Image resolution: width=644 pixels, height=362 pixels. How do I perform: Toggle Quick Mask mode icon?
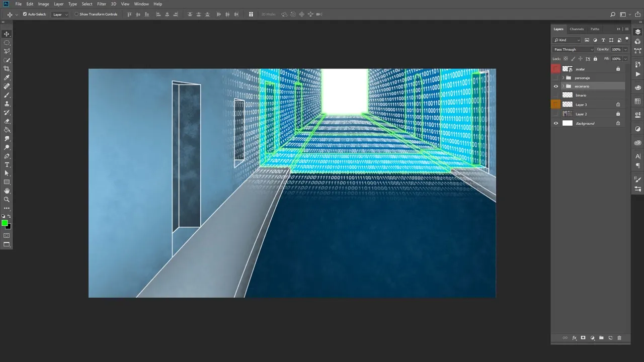coord(7,235)
